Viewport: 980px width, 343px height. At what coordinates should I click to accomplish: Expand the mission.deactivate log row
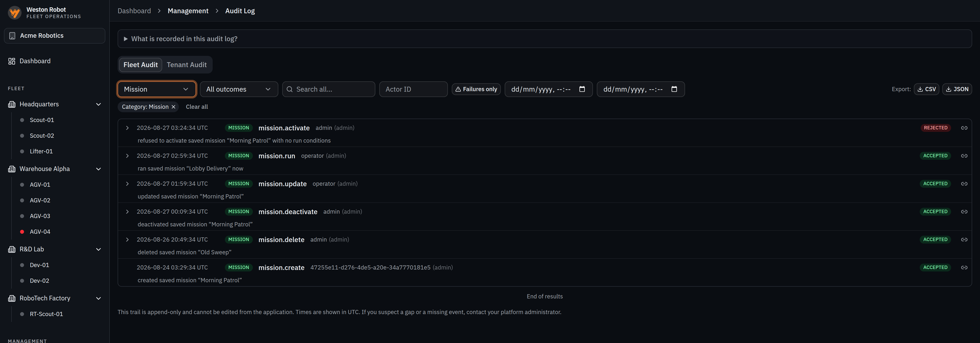coord(127,212)
